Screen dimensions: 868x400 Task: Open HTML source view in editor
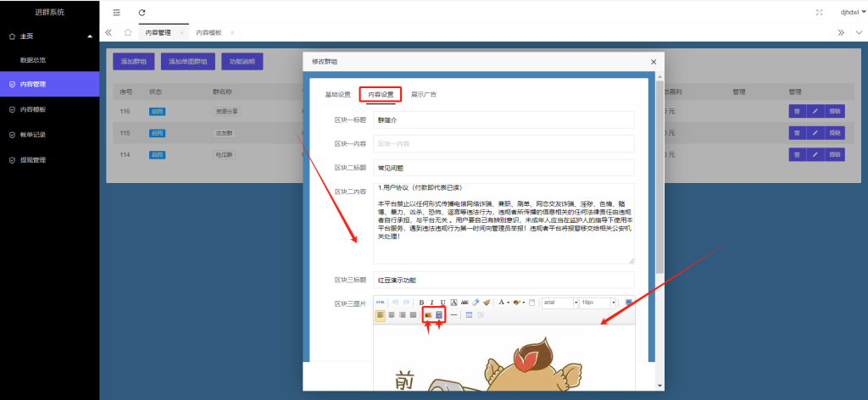pyautogui.click(x=380, y=302)
